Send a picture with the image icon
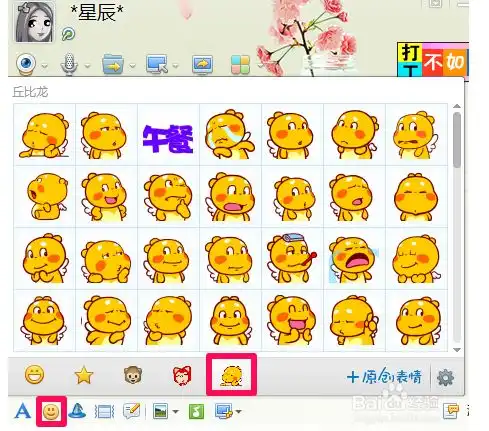 pyautogui.click(x=160, y=411)
